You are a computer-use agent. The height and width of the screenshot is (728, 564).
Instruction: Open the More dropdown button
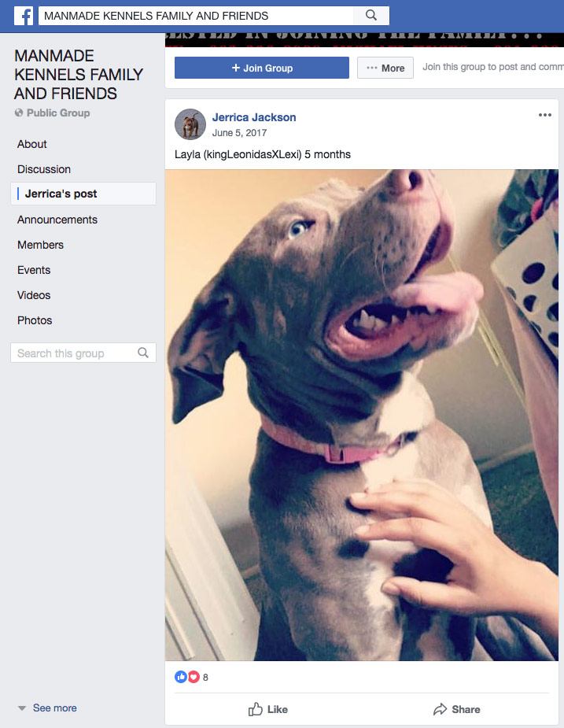click(385, 68)
